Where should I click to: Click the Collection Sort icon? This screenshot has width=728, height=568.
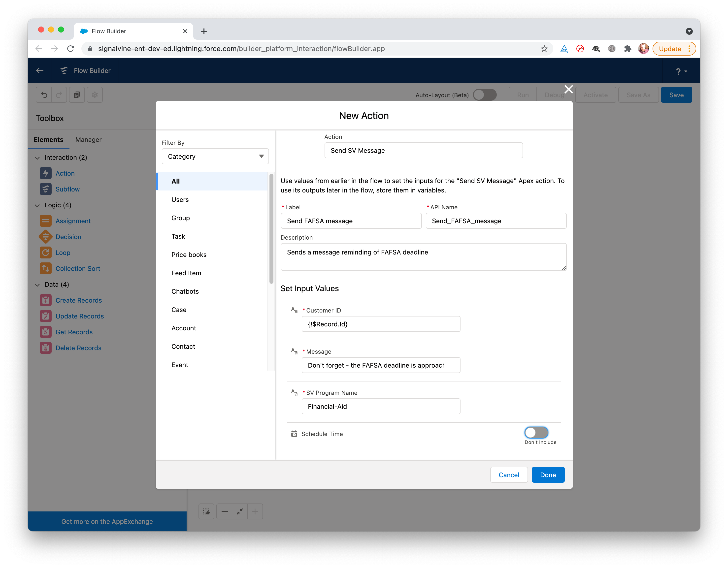[46, 269]
